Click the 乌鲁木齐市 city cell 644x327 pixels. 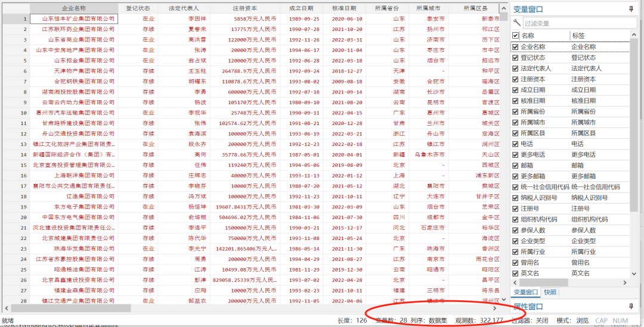coord(428,155)
